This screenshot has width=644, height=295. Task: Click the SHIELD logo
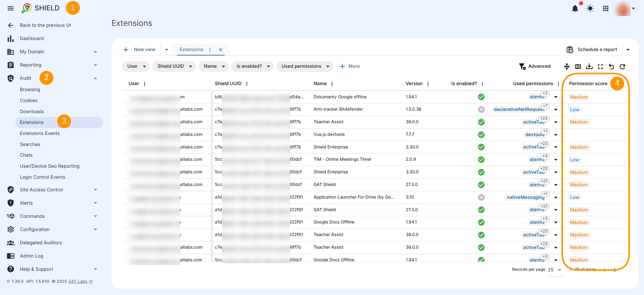pos(40,8)
